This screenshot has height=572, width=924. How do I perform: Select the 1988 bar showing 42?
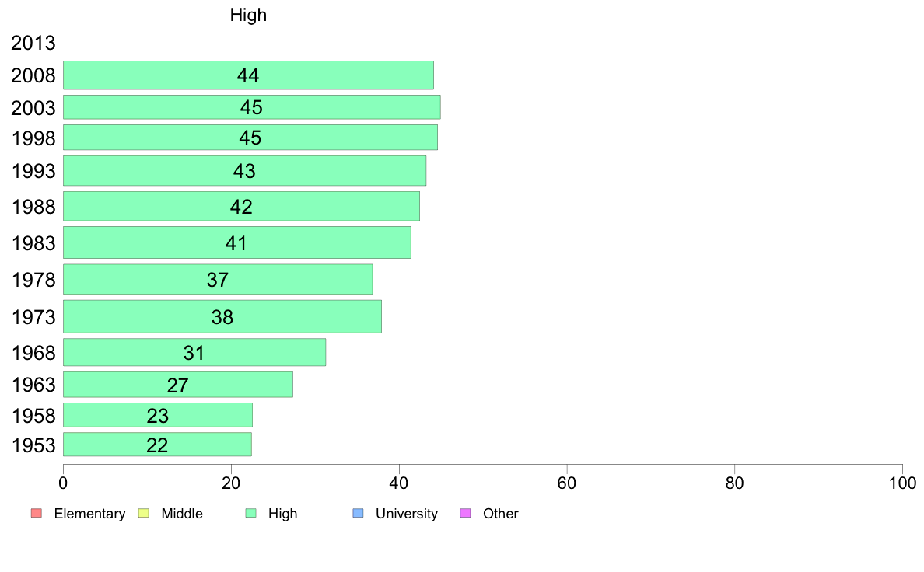click(241, 206)
